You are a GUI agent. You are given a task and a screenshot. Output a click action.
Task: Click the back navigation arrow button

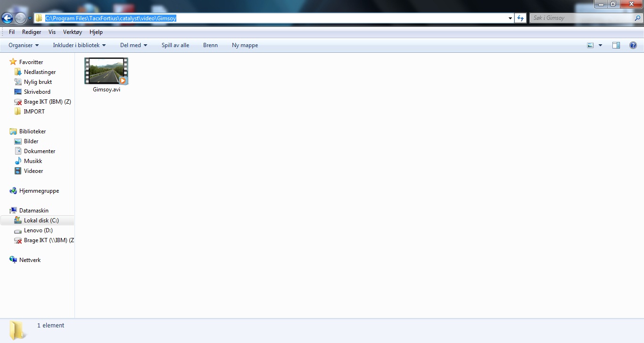point(7,18)
